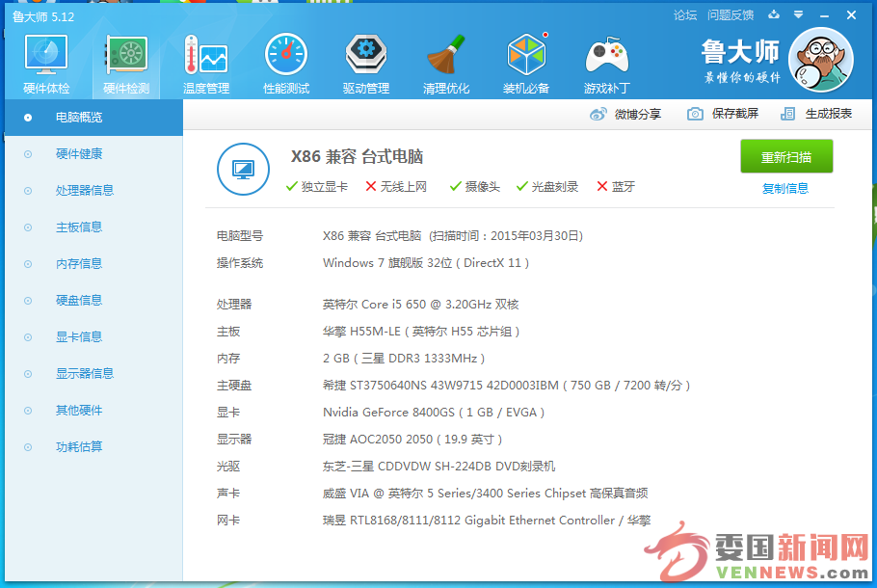
Task: Click the download tray icon in title bar
Action: 774,14
